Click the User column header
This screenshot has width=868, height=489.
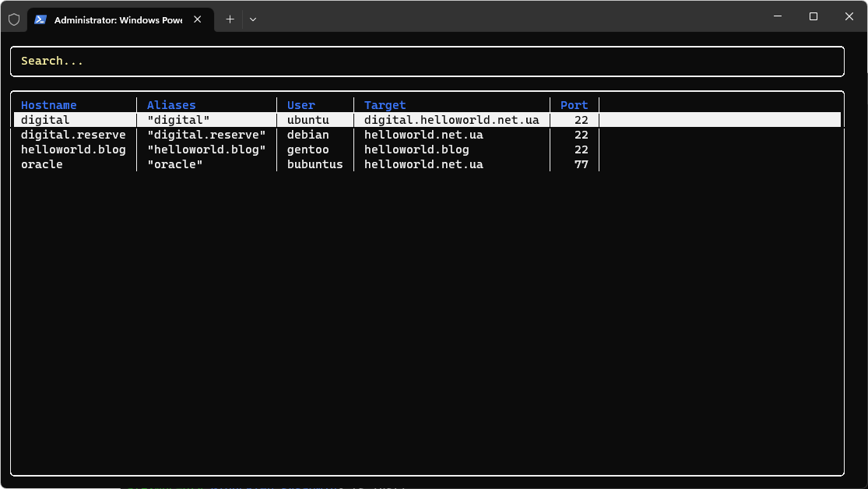pyautogui.click(x=301, y=105)
